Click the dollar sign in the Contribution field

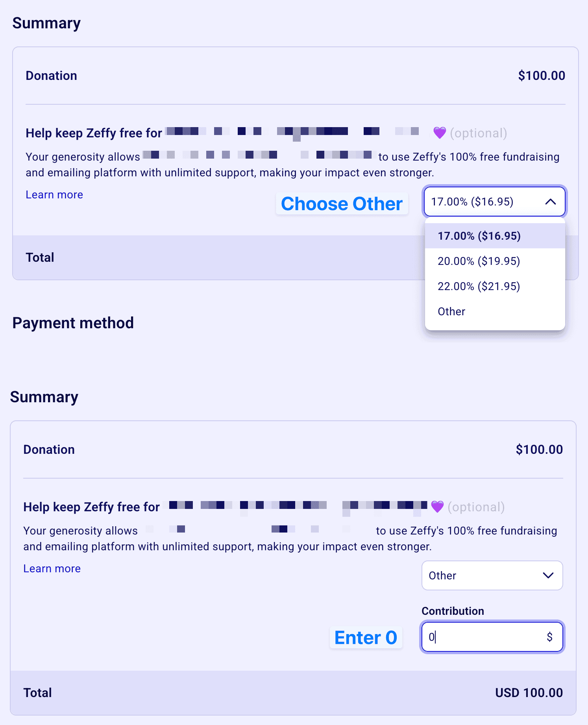(x=549, y=637)
